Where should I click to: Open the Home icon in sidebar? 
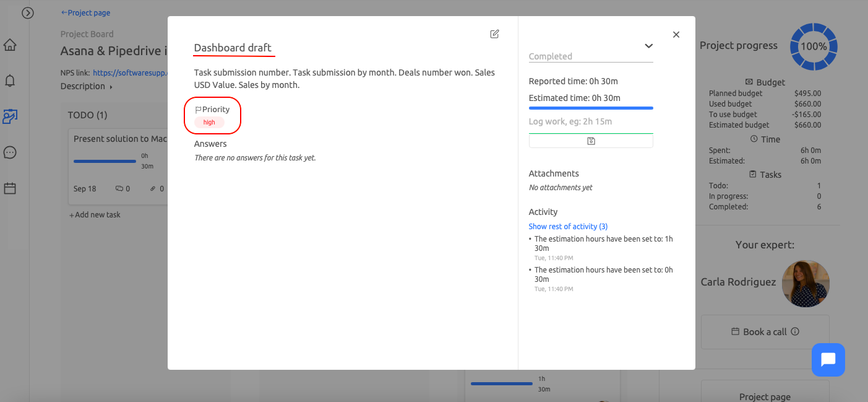tap(10, 45)
